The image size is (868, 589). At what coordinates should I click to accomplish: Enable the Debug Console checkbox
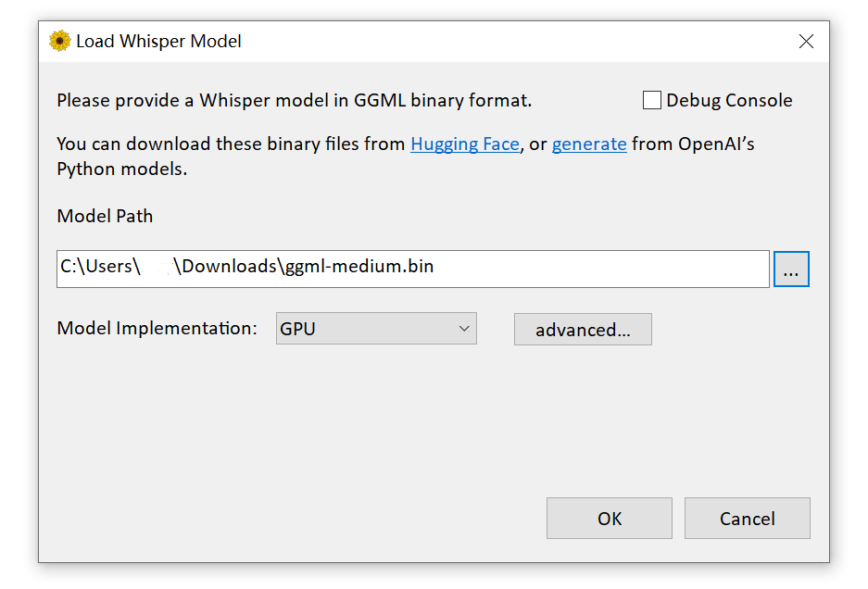pyautogui.click(x=652, y=100)
